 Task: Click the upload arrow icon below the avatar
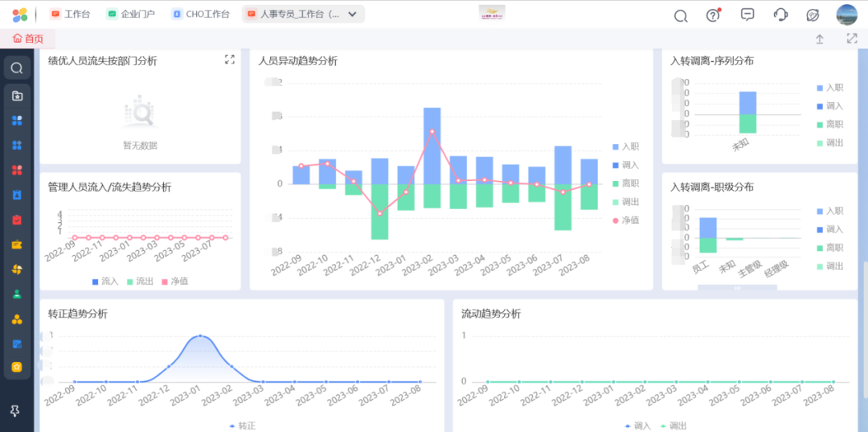[x=820, y=39]
